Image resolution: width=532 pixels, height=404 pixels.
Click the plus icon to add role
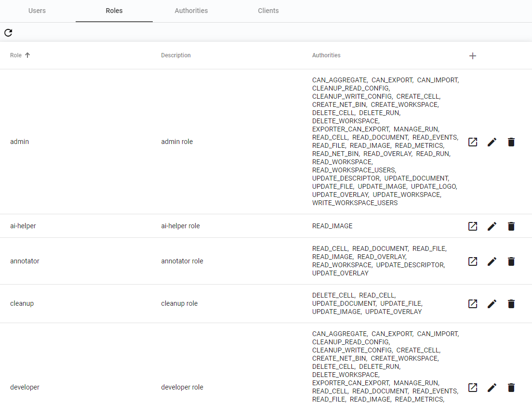tap(473, 56)
